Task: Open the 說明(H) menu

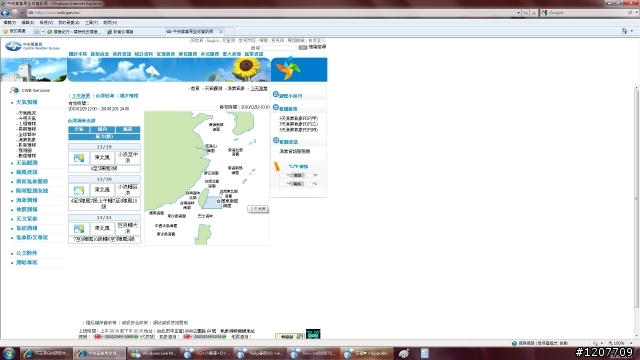Action: coord(110,22)
